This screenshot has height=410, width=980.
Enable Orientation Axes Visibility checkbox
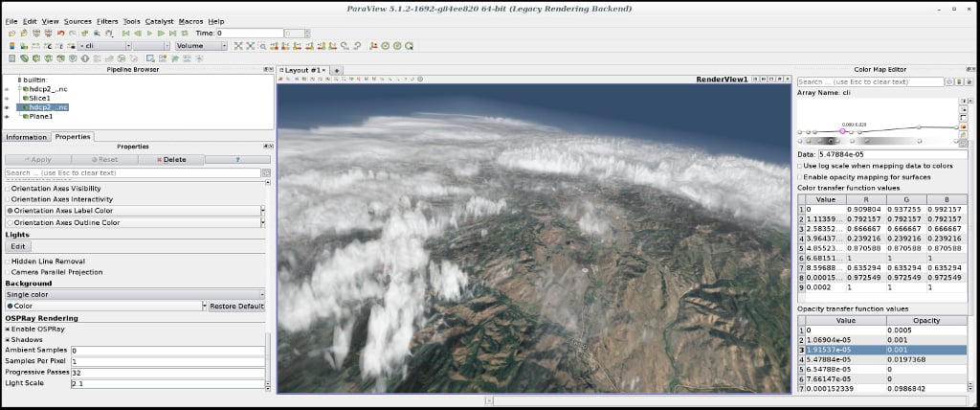[8, 189]
